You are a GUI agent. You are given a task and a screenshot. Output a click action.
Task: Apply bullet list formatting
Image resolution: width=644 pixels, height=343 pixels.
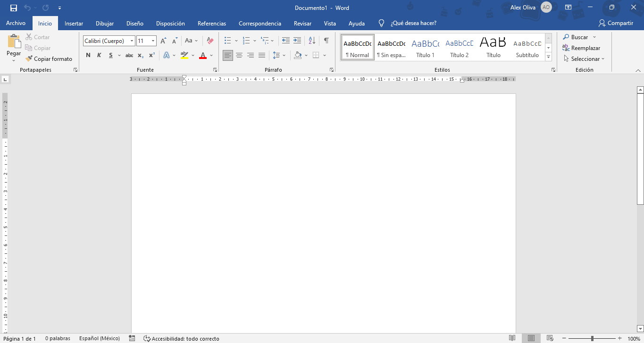[x=228, y=40]
